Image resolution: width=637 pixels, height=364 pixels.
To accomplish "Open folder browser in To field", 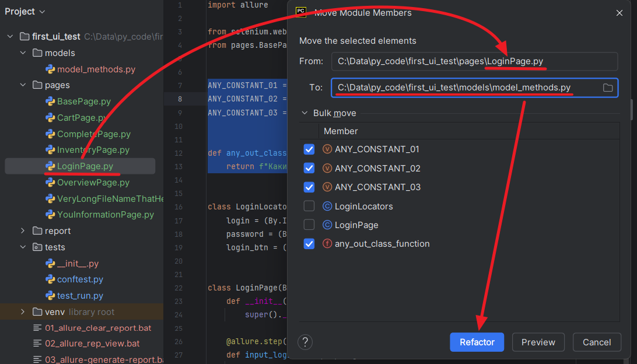I will pyautogui.click(x=608, y=87).
